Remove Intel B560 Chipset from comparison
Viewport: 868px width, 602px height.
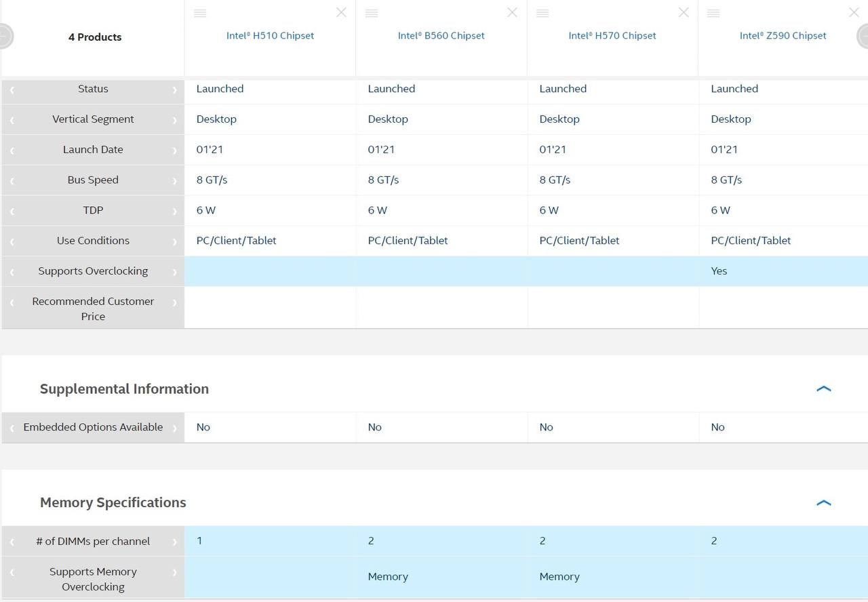(x=512, y=12)
